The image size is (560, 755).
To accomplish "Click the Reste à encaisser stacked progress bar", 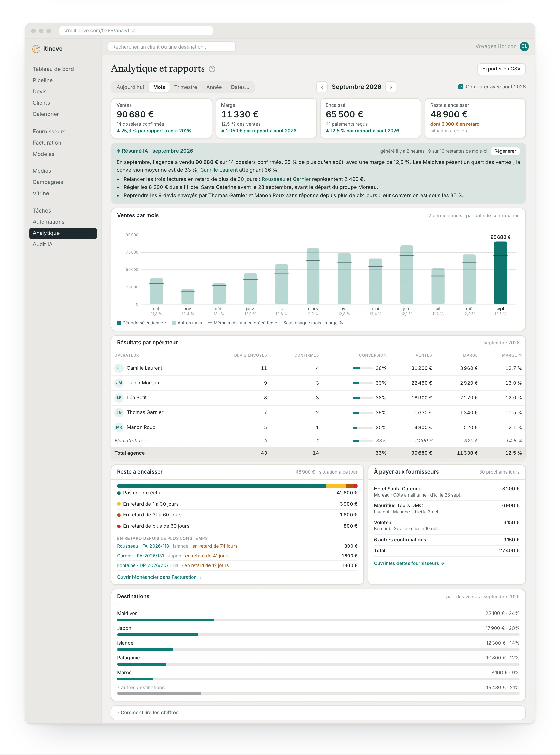I will [x=237, y=486].
